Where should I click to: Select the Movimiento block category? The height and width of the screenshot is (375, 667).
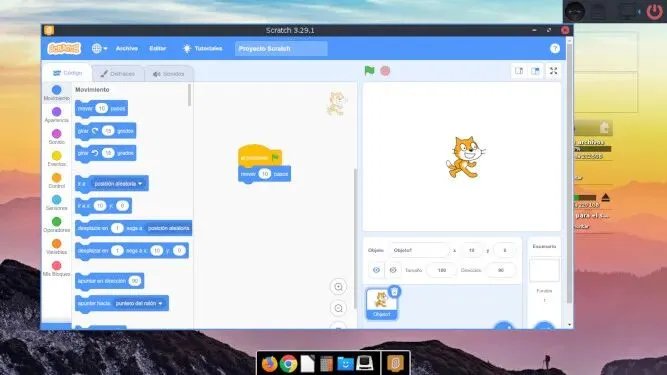click(57, 93)
